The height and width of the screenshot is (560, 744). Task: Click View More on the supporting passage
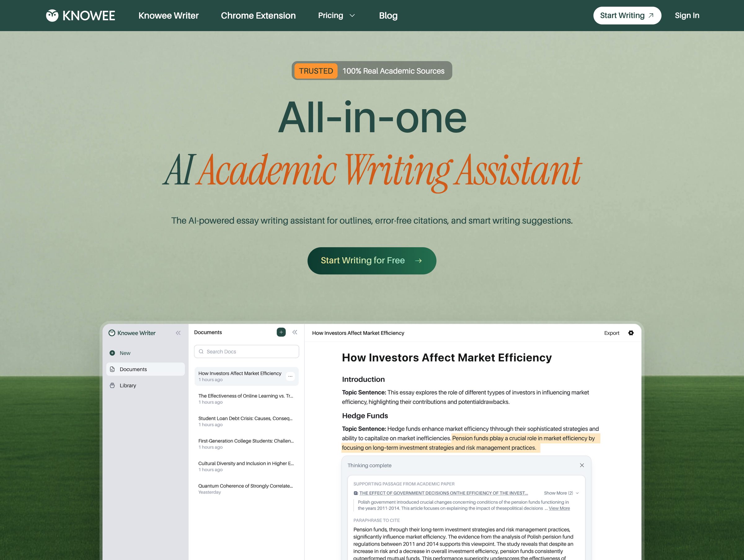point(559,508)
